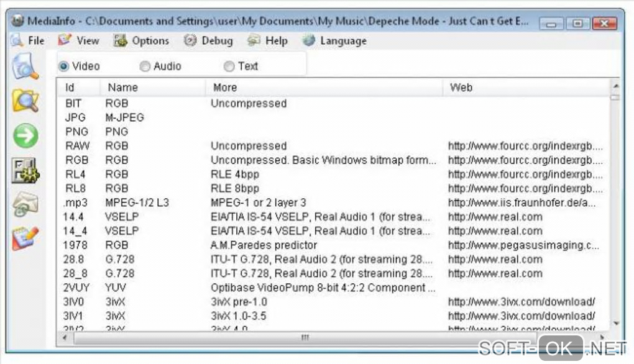
Task: Select the .mp3 MPEG-1/2 L3 row
Action: (x=333, y=202)
